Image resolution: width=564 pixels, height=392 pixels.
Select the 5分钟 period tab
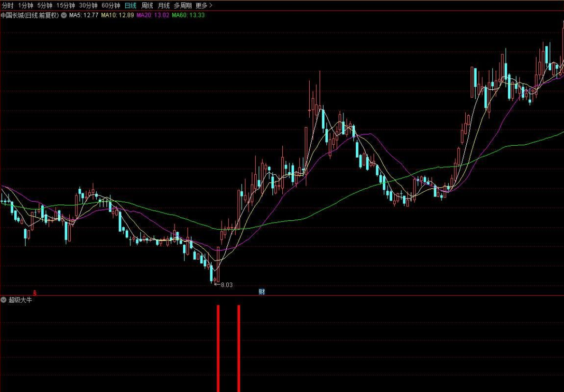point(45,5)
